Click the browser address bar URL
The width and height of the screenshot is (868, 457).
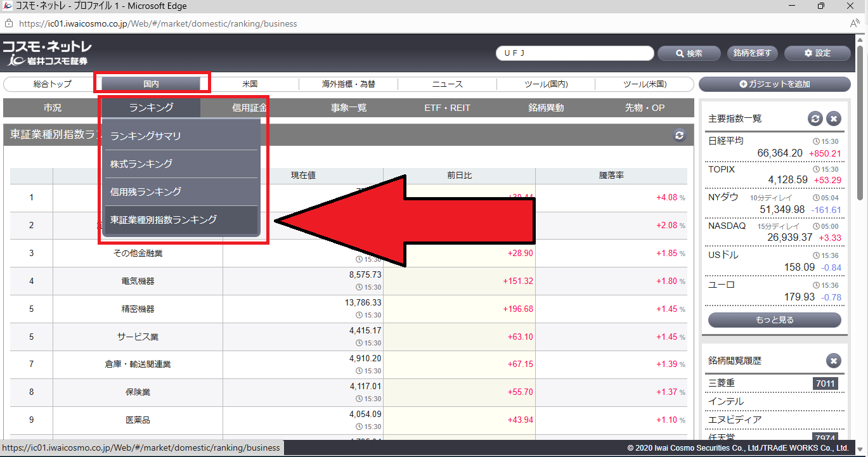pos(158,23)
